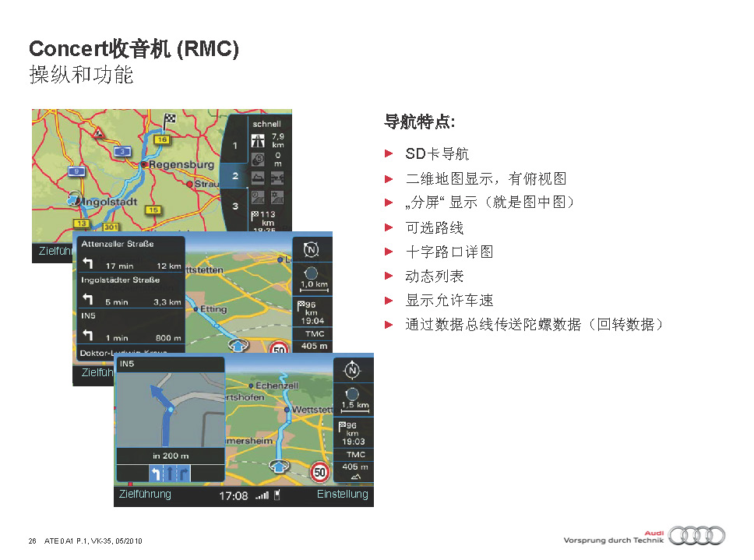This screenshot has height=560, width=754.
Task: Select route option 3
Action: pos(234,206)
